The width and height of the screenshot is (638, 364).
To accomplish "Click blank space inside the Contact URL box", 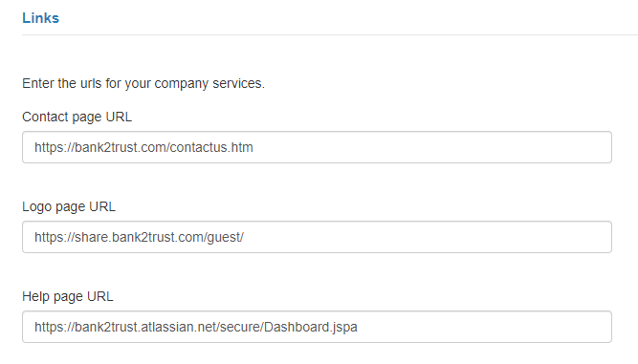I will [431, 147].
